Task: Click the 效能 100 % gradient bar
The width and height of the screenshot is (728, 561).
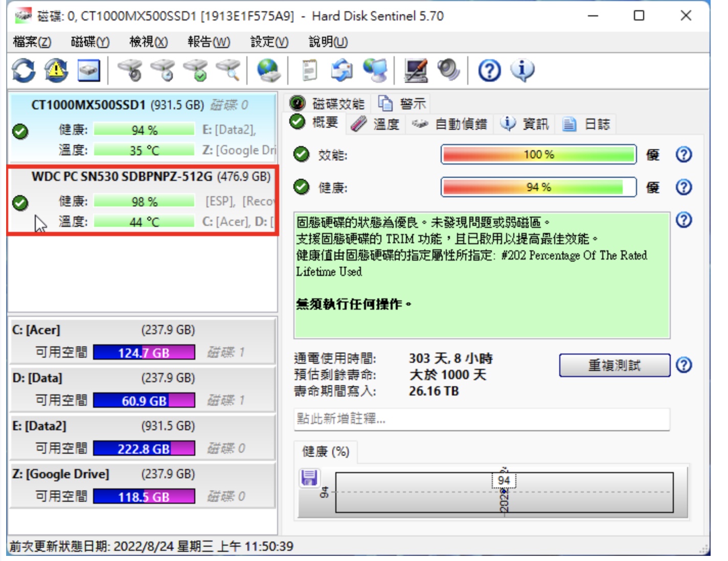Action: tap(539, 154)
